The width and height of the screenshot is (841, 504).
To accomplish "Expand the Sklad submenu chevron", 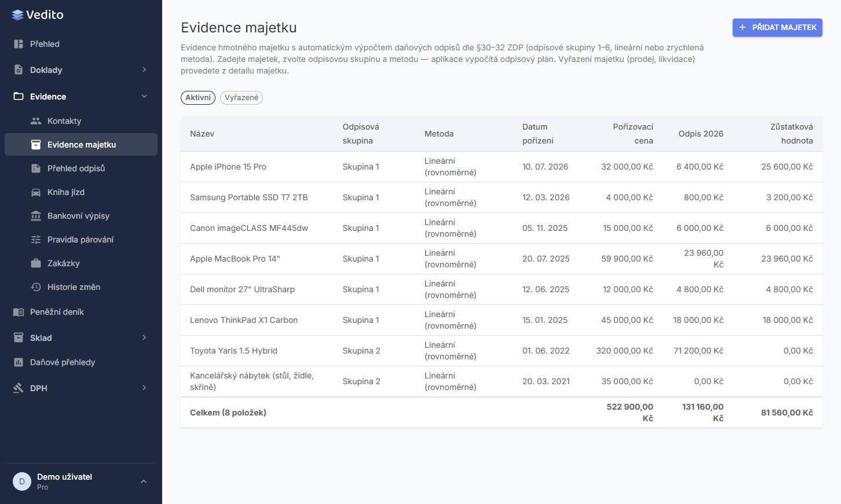I will [x=144, y=338].
